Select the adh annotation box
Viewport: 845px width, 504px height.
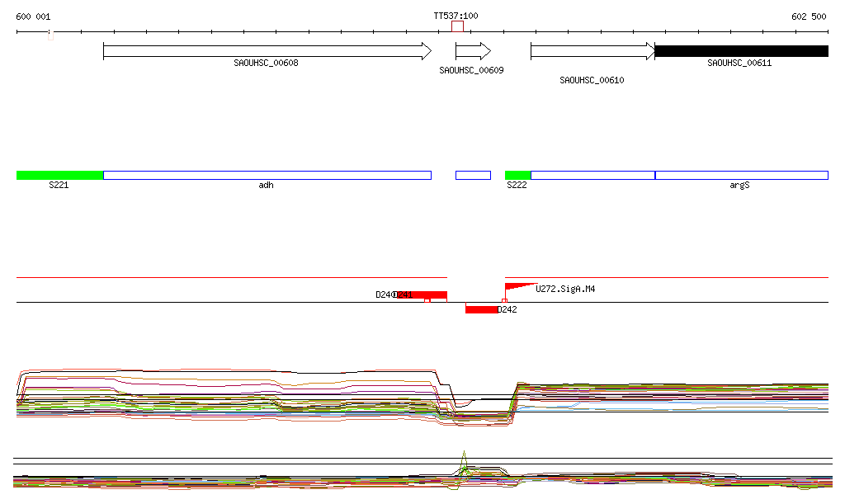267,175
